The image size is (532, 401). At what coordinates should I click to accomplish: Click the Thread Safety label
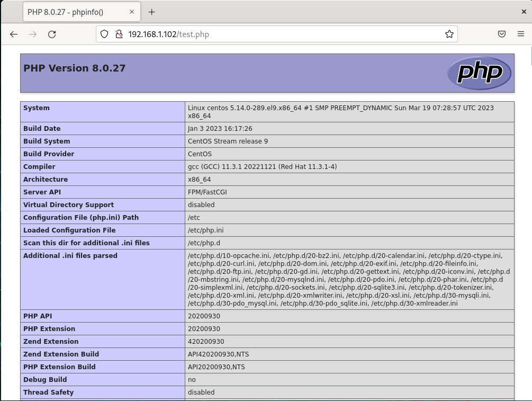click(x=49, y=393)
